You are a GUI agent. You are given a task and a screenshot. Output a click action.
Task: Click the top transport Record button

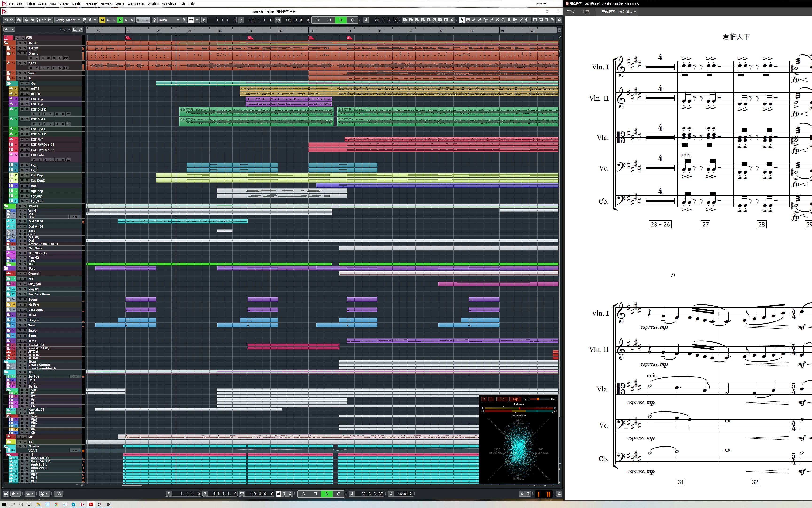coord(352,20)
